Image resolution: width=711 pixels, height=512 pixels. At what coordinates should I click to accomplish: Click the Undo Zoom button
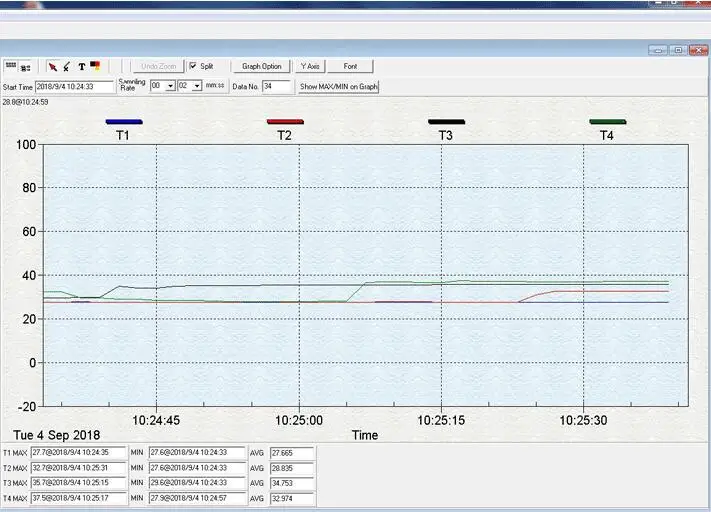[158, 66]
